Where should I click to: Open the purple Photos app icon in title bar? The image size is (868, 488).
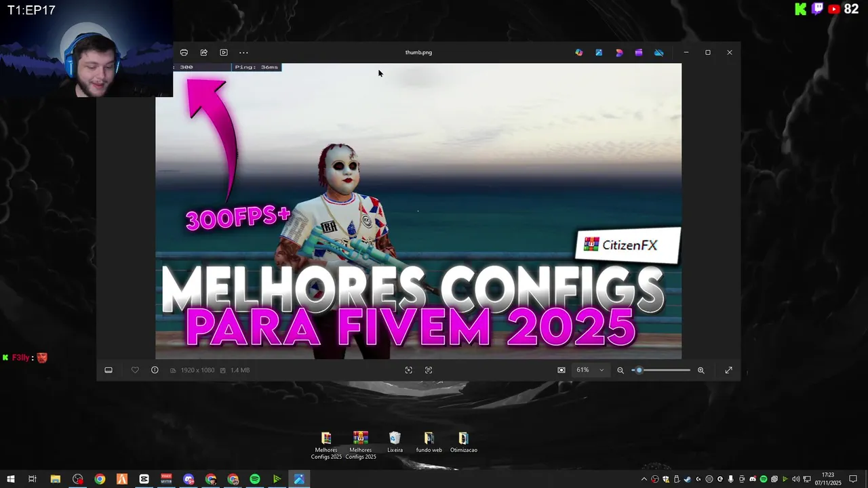(639, 52)
